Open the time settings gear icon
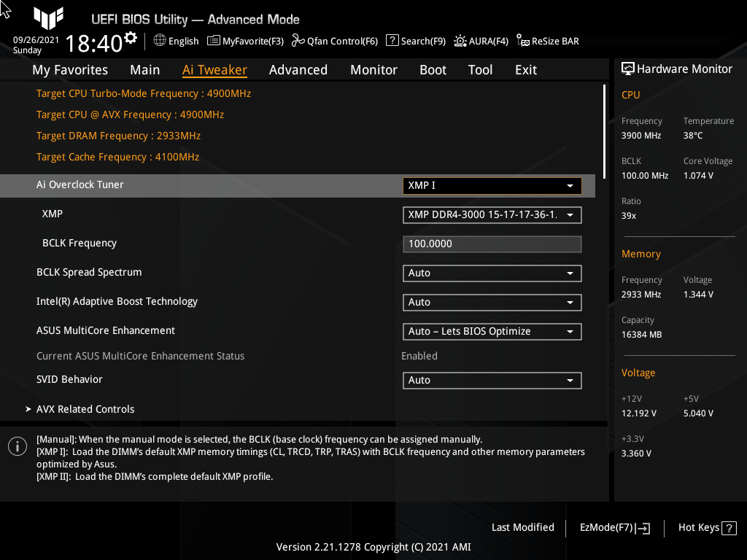Image resolution: width=747 pixels, height=560 pixels. [x=131, y=38]
